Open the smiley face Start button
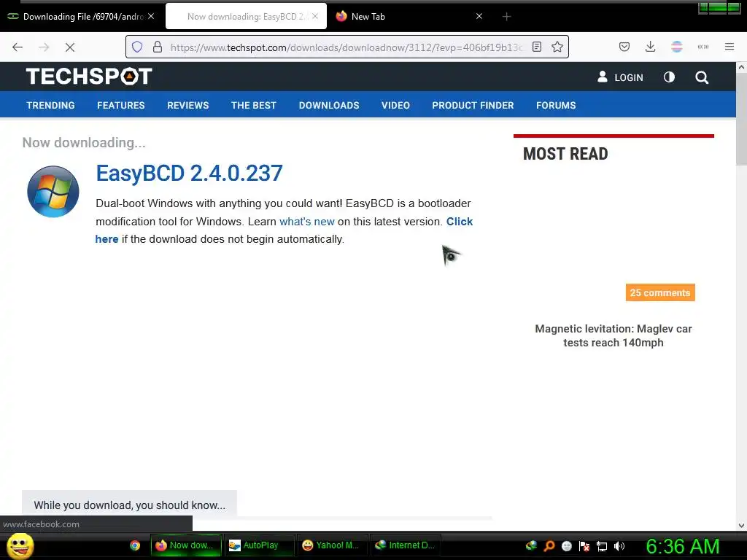747x560 pixels. [x=20, y=545]
